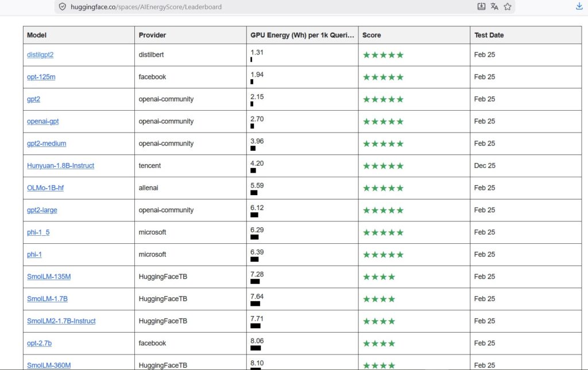This screenshot has height=370, width=588.
Task: Open the phi-1 model link
Action: (x=34, y=254)
